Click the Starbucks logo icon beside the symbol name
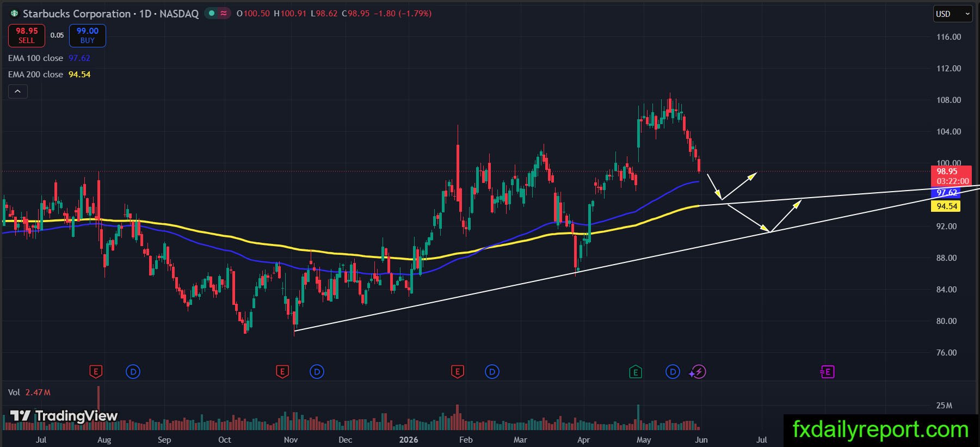 click(14, 14)
